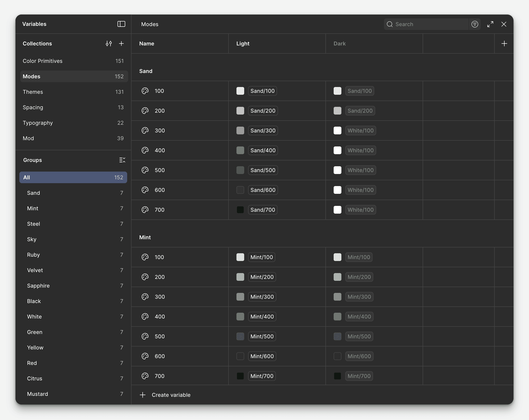Click the Sand/400 alias chip in Light
Viewport: 529px width, 420px height.
(263, 150)
